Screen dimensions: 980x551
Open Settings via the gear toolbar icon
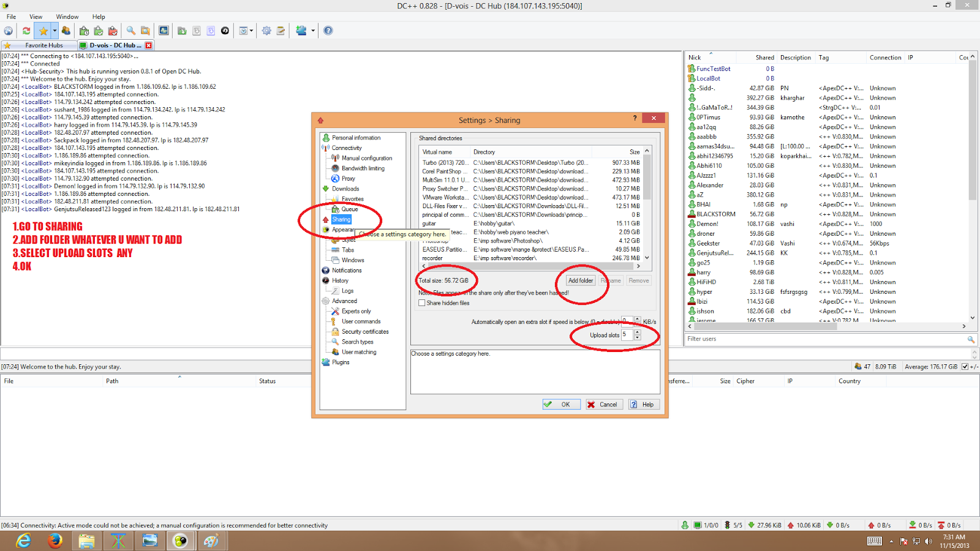pos(266,31)
